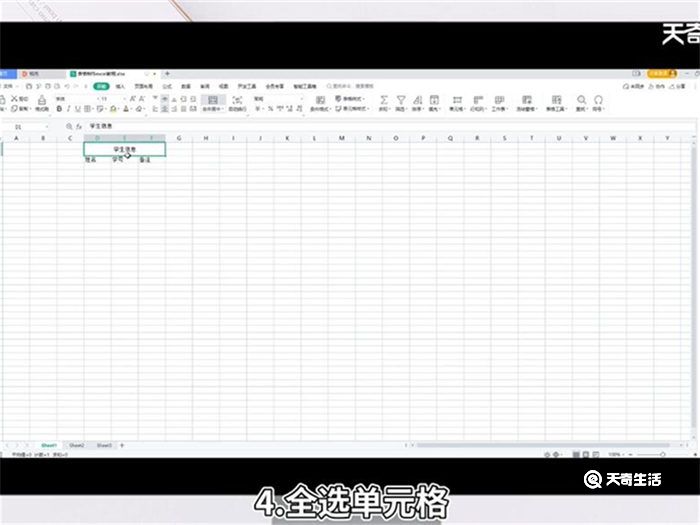Click the Symbol omega icon
The width and height of the screenshot is (700, 525).
coord(598,100)
